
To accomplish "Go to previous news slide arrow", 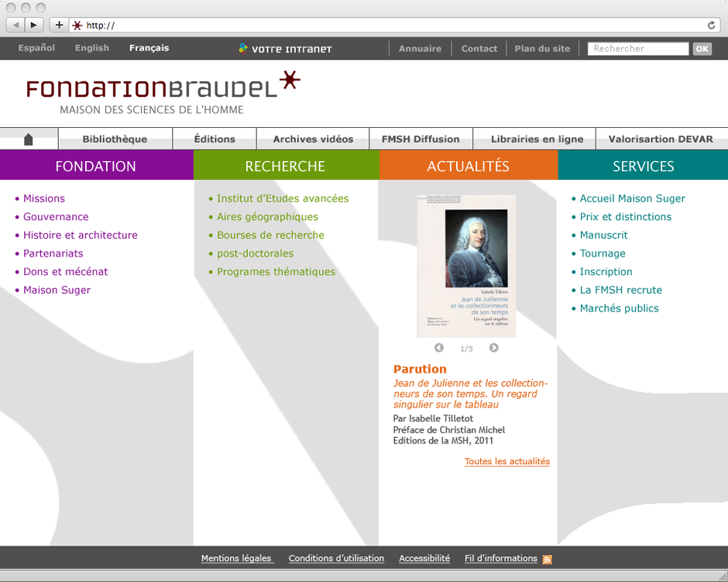I will click(439, 347).
